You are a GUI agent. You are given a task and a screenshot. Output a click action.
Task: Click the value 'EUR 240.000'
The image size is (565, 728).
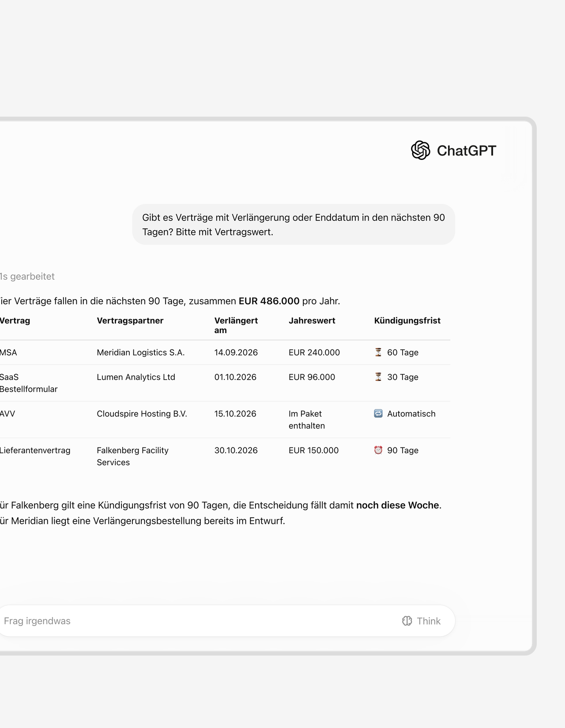pyautogui.click(x=314, y=353)
